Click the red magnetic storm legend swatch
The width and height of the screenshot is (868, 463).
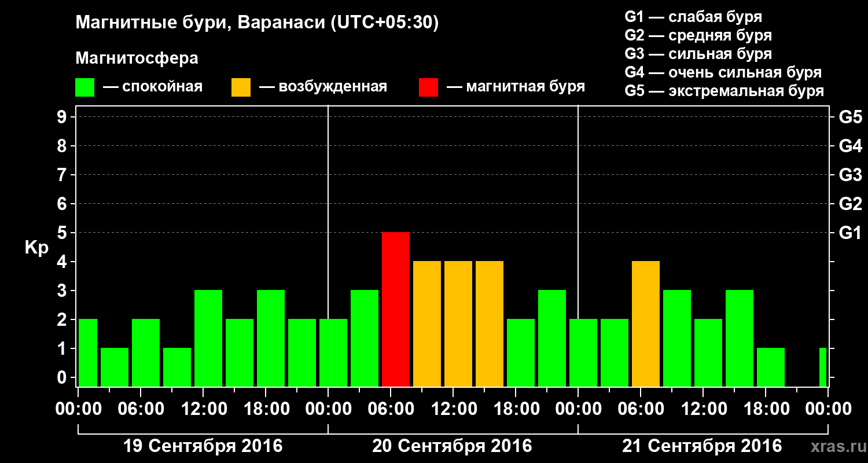pos(428,87)
